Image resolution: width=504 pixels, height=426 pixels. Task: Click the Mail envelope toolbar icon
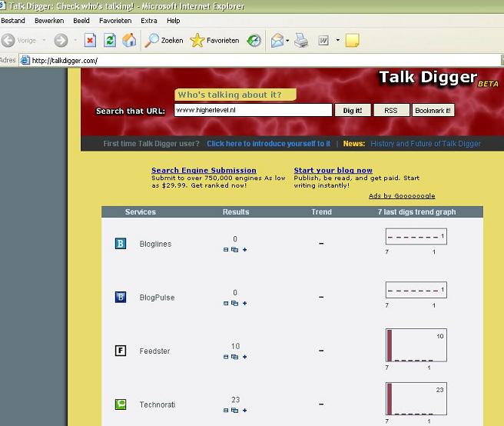[x=277, y=41]
